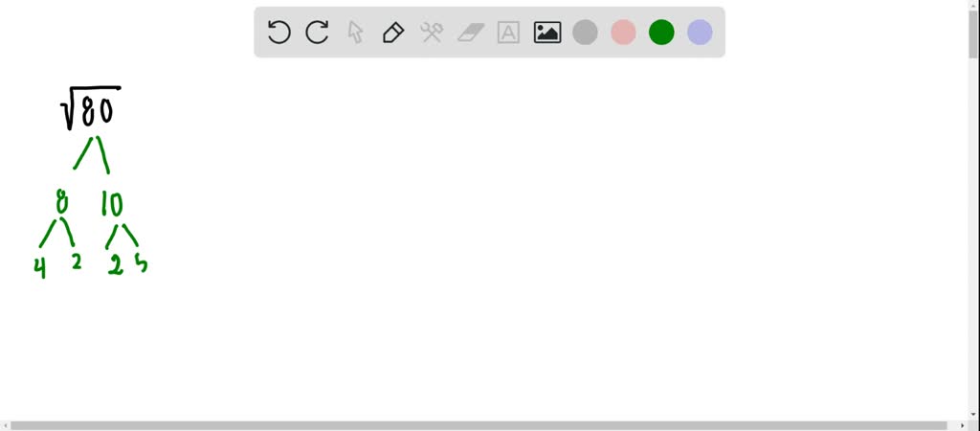Click the undo arrow icon
Viewport: 980px width, 431px height.
click(278, 32)
